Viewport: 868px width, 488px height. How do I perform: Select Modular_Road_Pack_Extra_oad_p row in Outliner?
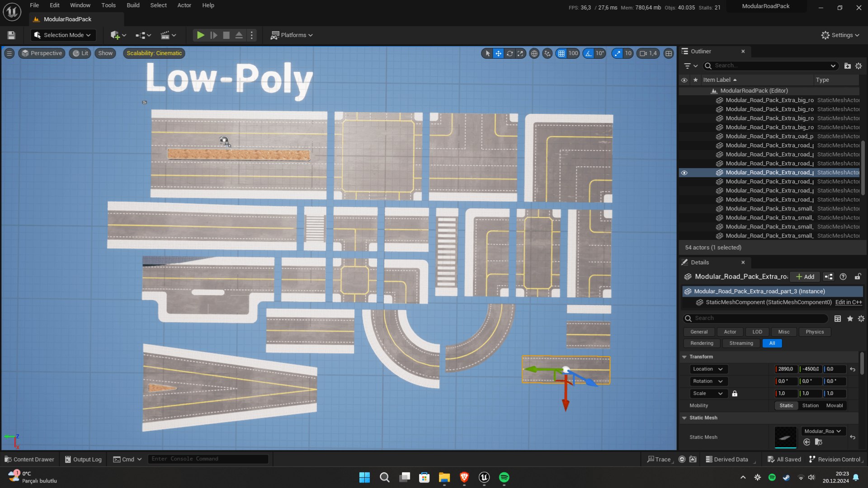(x=769, y=136)
